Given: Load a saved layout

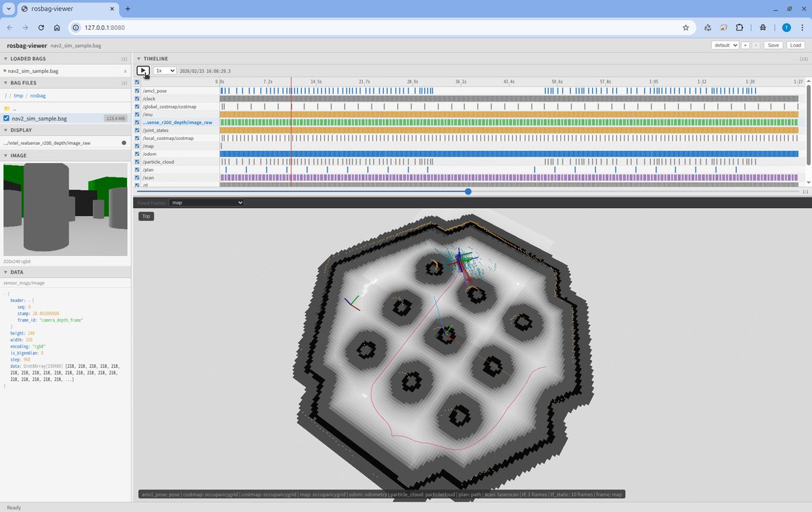Looking at the screenshot, I should point(795,45).
